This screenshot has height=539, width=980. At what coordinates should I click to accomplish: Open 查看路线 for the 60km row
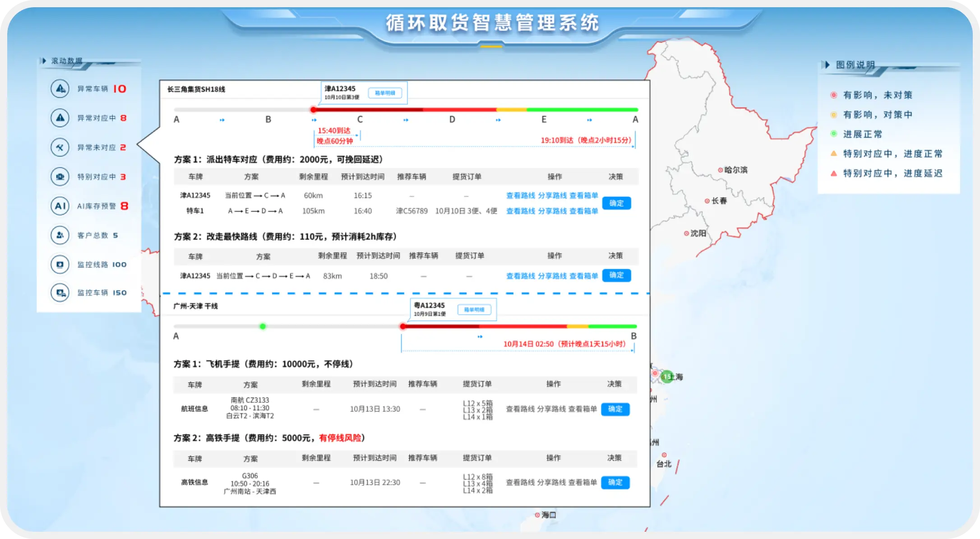coord(521,195)
